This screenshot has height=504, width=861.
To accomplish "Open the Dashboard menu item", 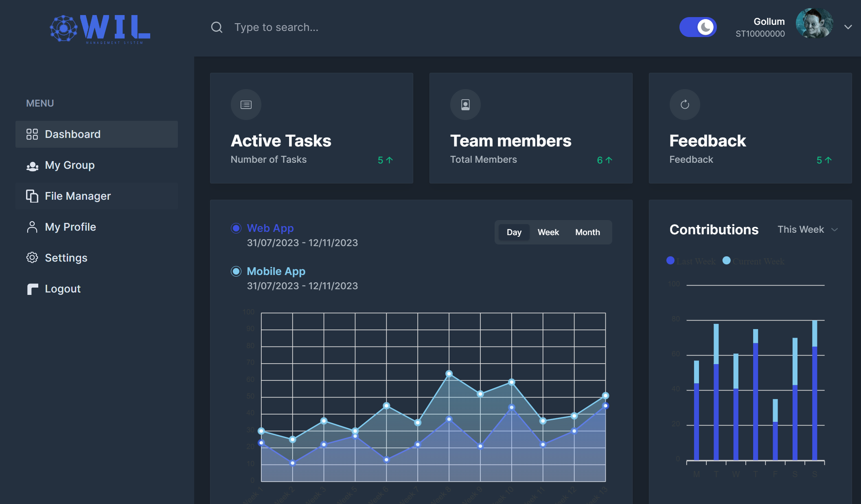I will click(96, 134).
